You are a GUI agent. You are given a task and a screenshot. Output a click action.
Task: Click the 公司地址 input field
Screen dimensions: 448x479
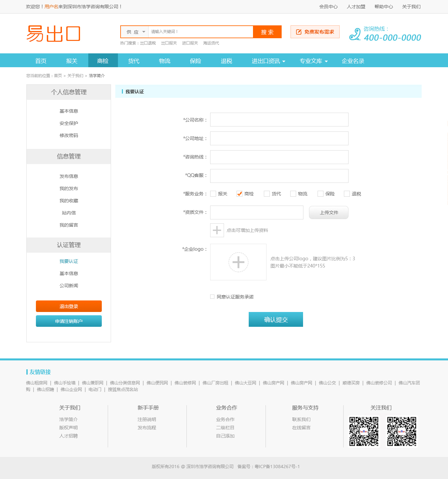coord(279,138)
